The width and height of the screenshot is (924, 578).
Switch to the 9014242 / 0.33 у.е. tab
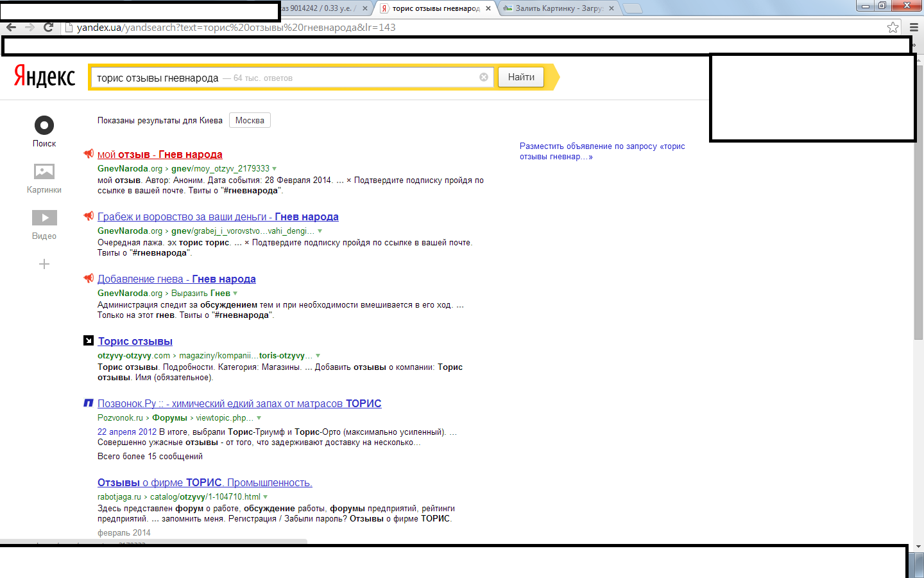pyautogui.click(x=321, y=8)
